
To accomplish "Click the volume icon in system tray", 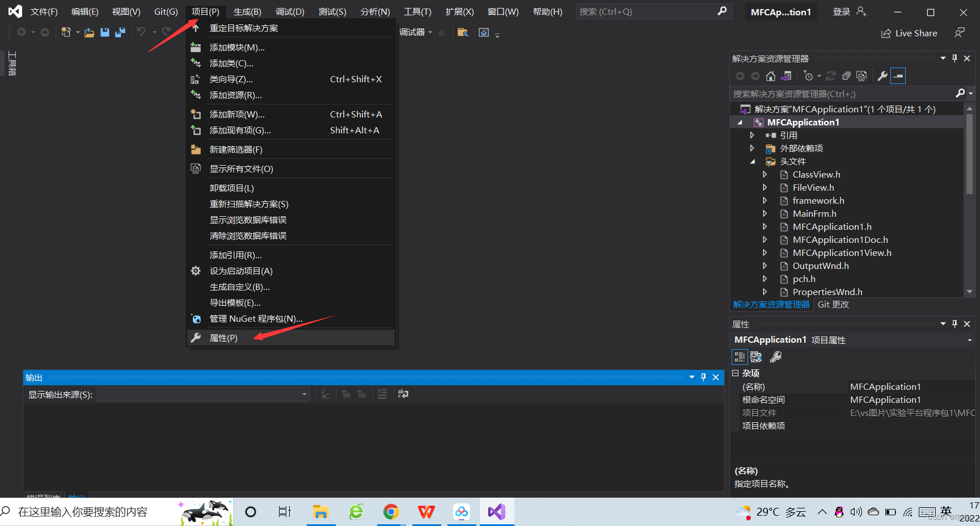I will pos(856,512).
